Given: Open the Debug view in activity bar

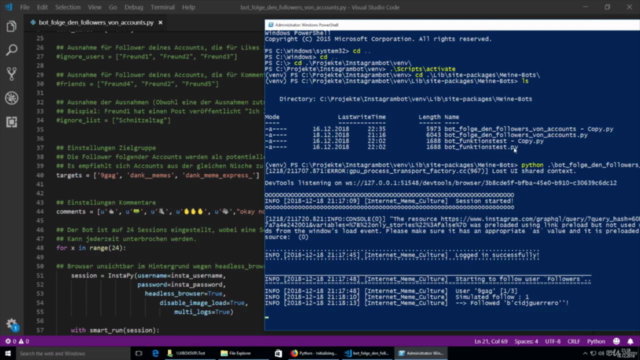Looking at the screenshot, I should [11, 98].
